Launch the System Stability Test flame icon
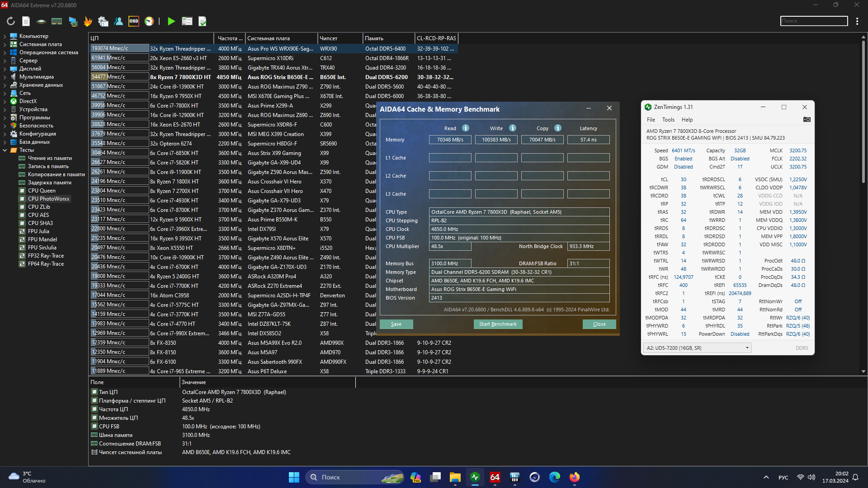 [88, 21]
